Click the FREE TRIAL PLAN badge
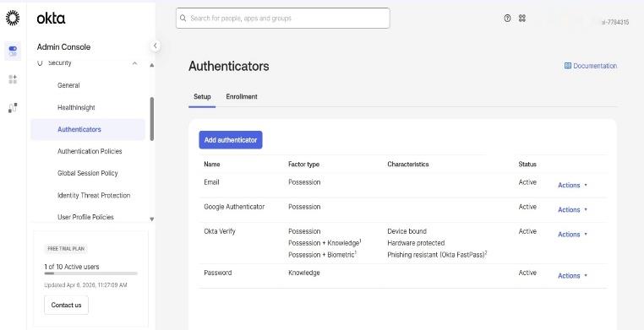Viewport: 644px width, 330px height. 66,249
